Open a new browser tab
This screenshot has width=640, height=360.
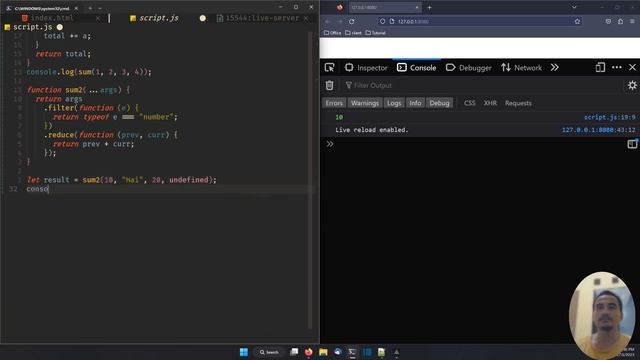click(429, 7)
